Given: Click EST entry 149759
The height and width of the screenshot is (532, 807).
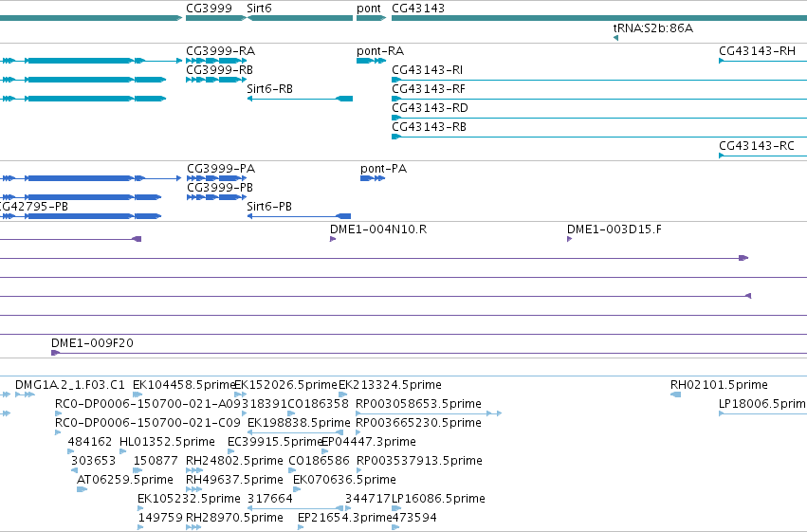Looking at the screenshot, I should 160,518.
